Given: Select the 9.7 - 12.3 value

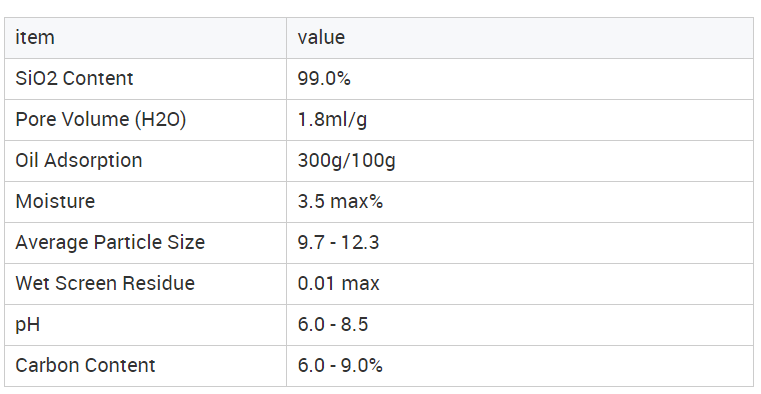Looking at the screenshot, I should click(338, 242).
